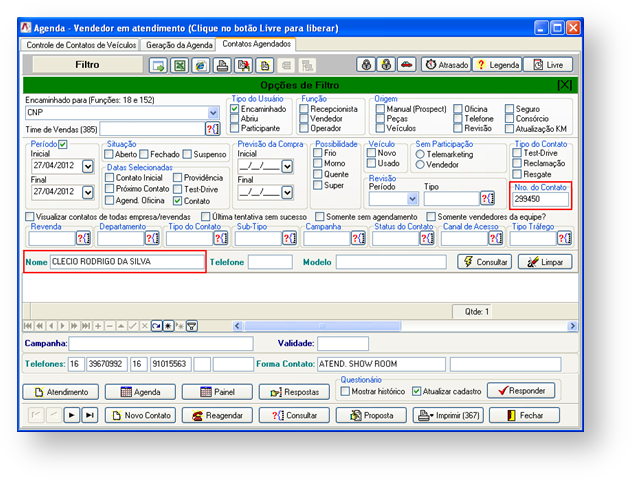The width and height of the screenshot is (632, 480).
Task: Open Previsão da Compra Final date dropdown
Action: point(287,192)
